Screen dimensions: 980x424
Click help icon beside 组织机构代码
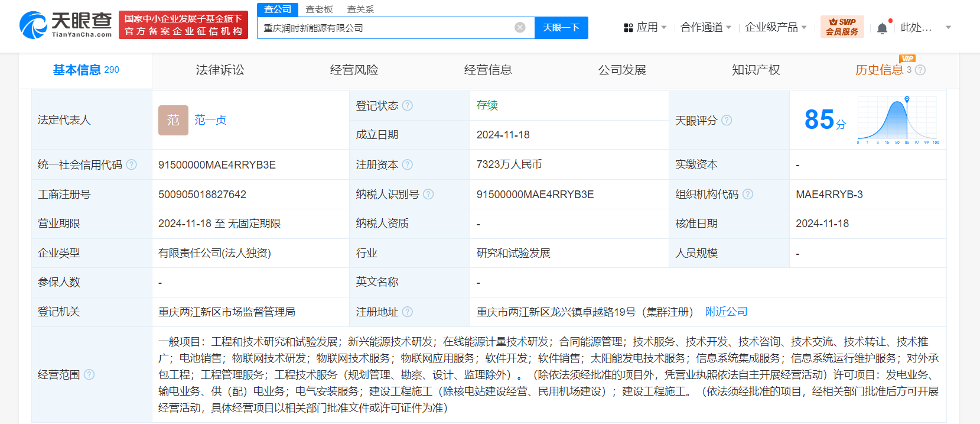point(748,195)
